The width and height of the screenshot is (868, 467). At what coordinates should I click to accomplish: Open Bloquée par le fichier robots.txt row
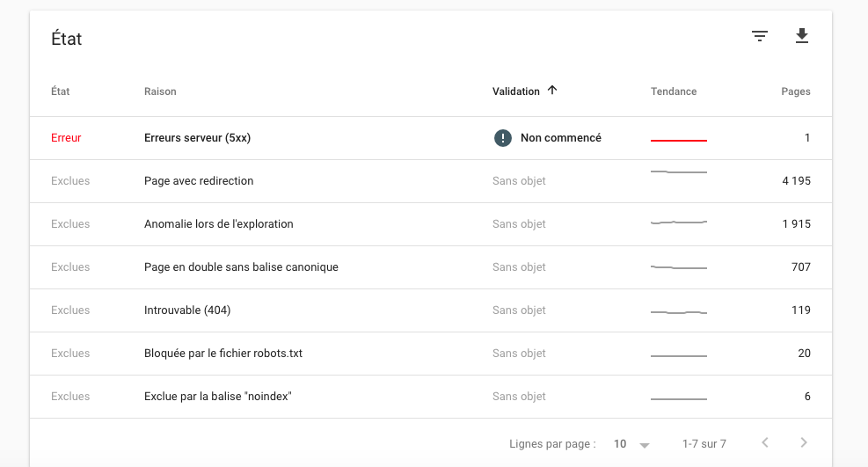pyautogui.click(x=431, y=354)
